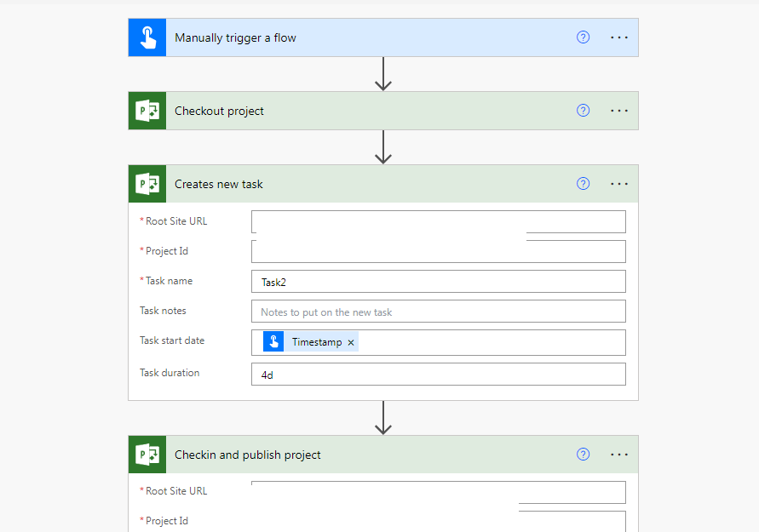
Task: Click the Project icon on Creates new task
Action: [x=147, y=184]
